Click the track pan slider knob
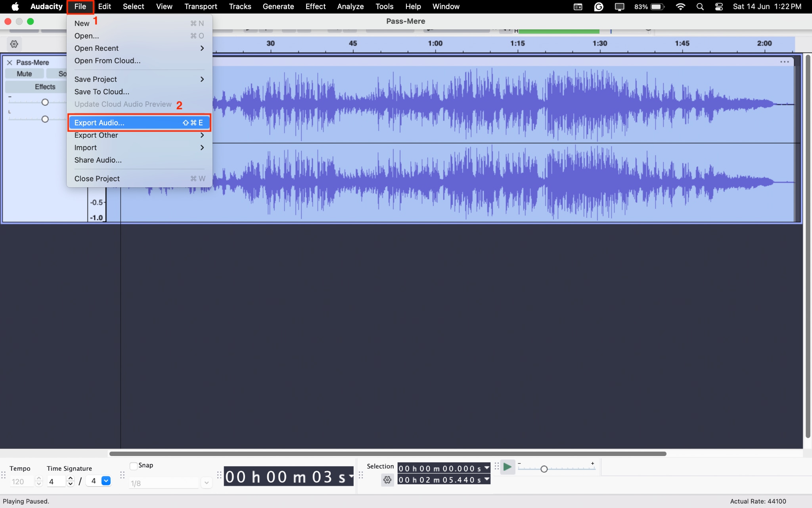This screenshot has width=812, height=508. (45, 119)
